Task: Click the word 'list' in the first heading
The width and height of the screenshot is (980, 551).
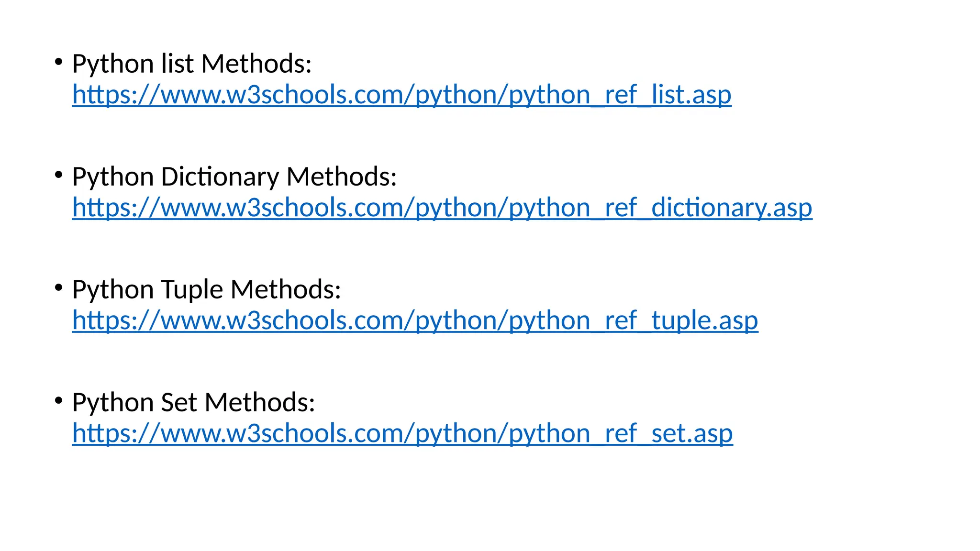Action: [177, 64]
